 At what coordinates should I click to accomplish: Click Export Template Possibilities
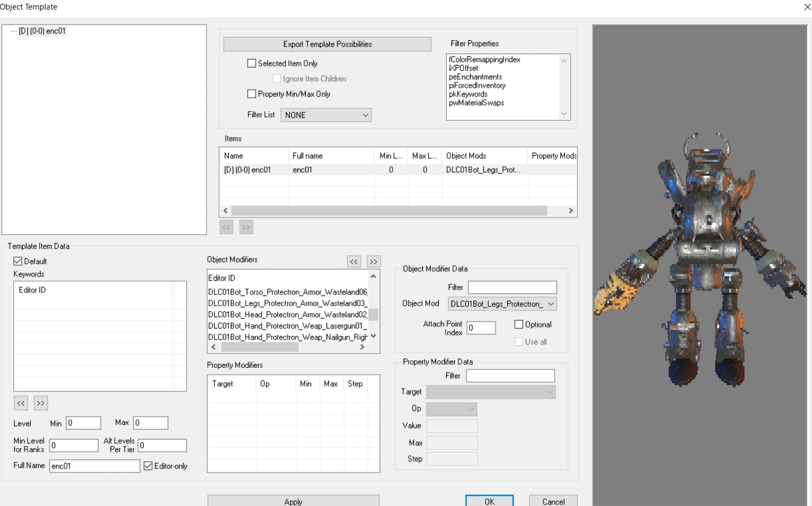pyautogui.click(x=328, y=44)
